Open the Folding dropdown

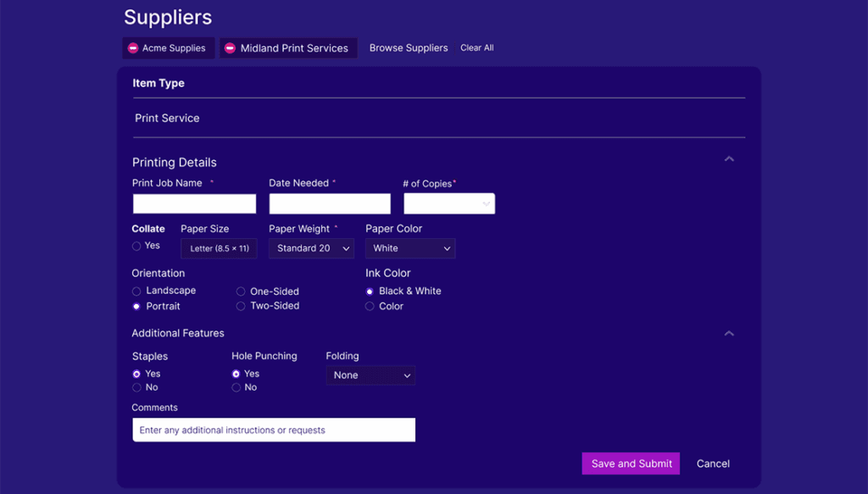pyautogui.click(x=370, y=375)
